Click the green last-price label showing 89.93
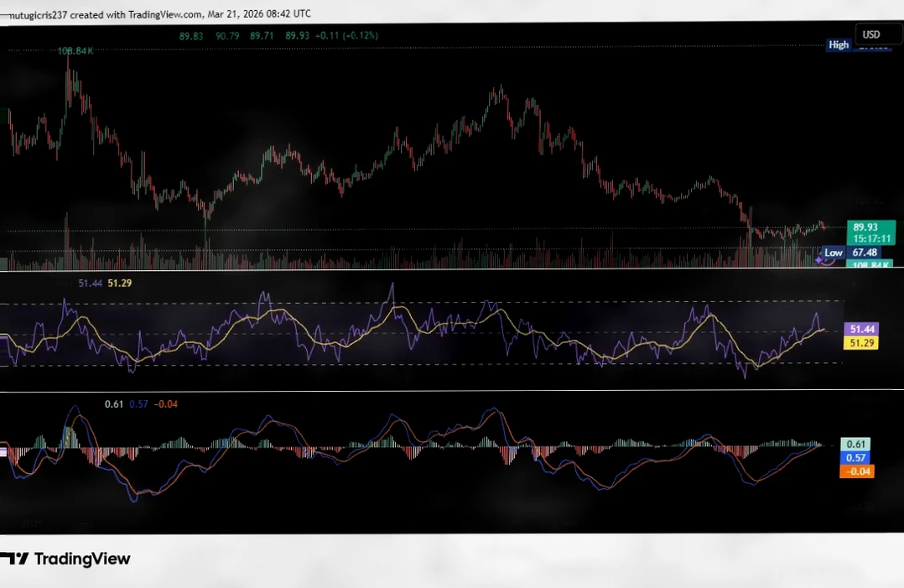 (869, 226)
